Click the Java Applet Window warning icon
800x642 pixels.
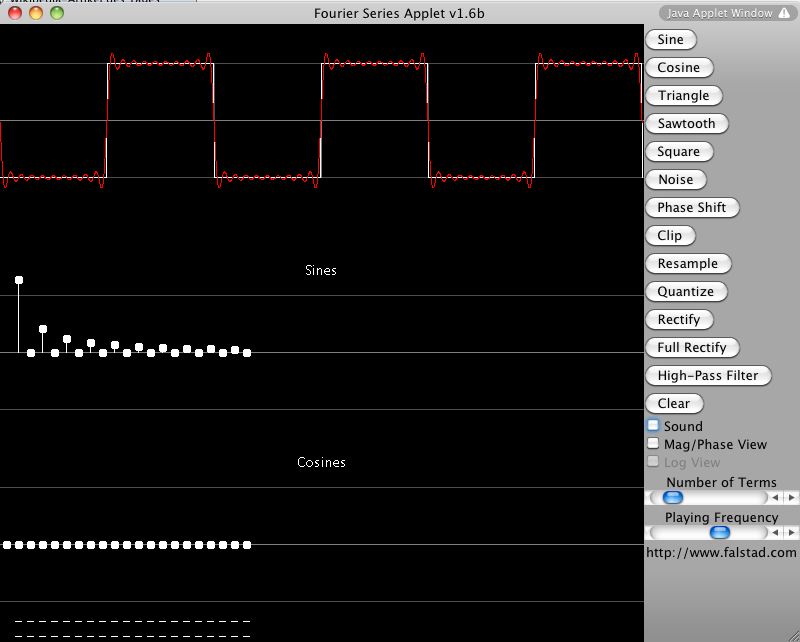[783, 13]
